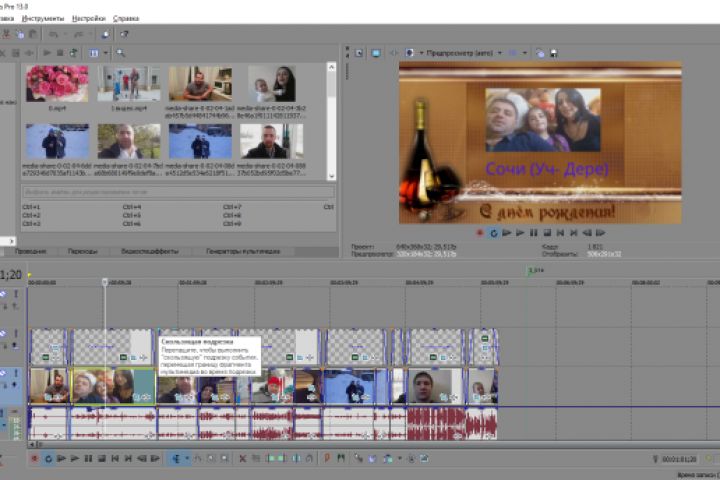The width and height of the screenshot is (720, 480).
Task: Click the Undo icon in the top toolbar
Action: pyautogui.click(x=53, y=34)
